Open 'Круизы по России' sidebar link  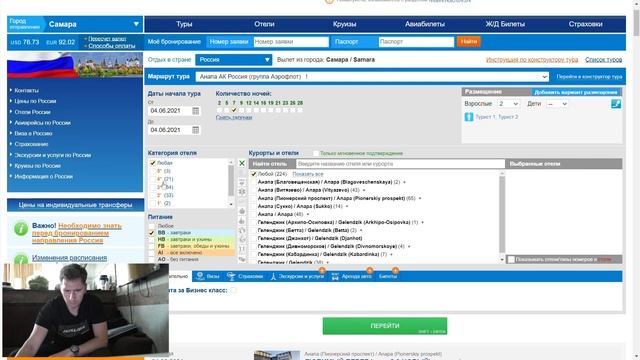click(38, 166)
